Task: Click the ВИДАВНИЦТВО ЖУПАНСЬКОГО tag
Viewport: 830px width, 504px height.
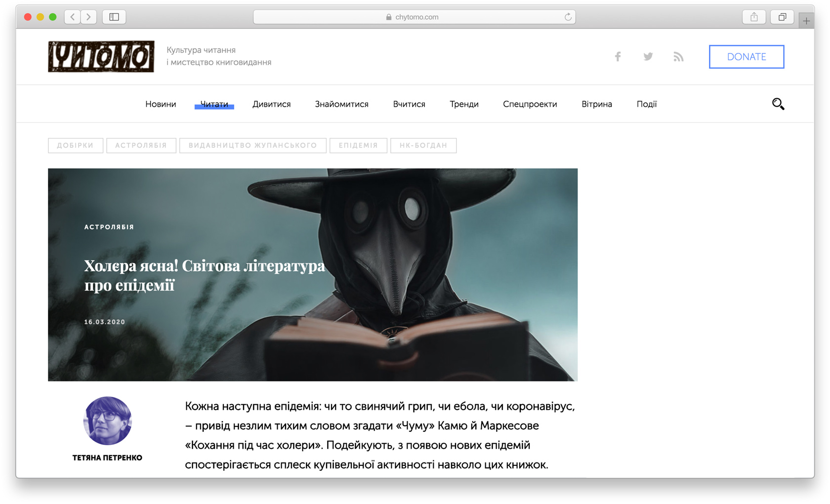Action: 252,145
